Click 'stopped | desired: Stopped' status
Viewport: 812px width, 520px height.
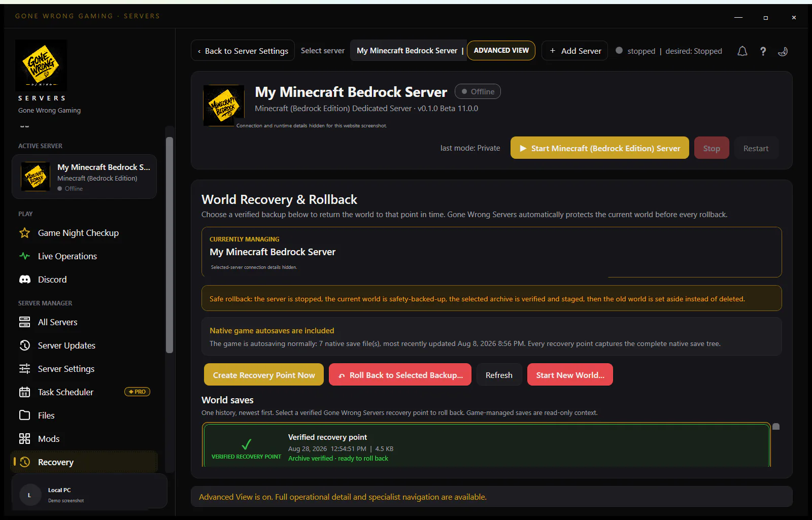point(669,51)
